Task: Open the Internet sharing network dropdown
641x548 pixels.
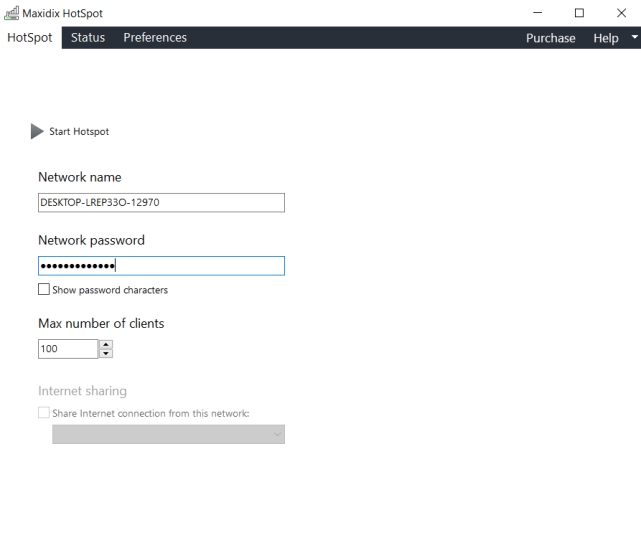Action: click(x=168, y=434)
